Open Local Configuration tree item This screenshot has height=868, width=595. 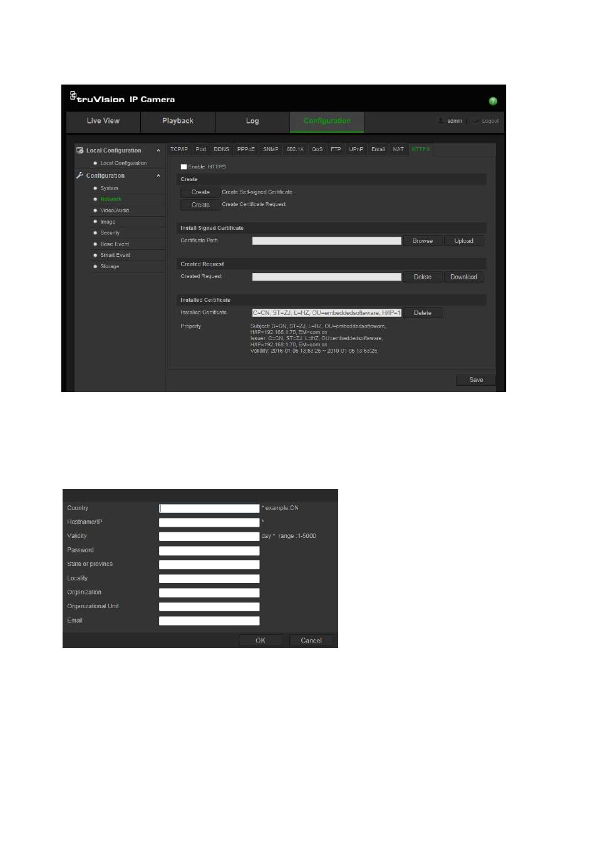pos(123,163)
